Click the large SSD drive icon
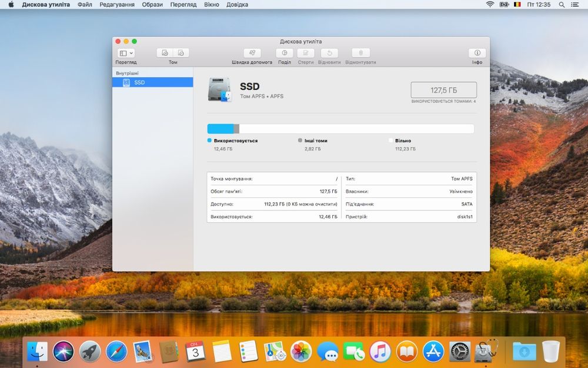The width and height of the screenshot is (588, 368). coord(220,89)
